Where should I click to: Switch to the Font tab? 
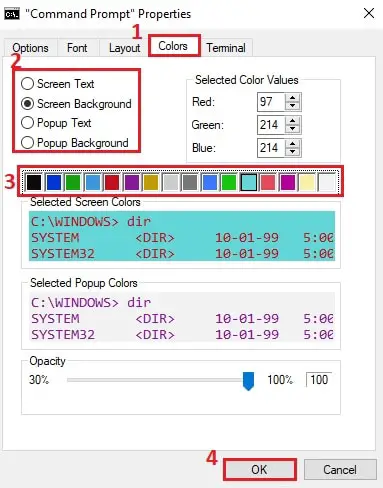77,48
